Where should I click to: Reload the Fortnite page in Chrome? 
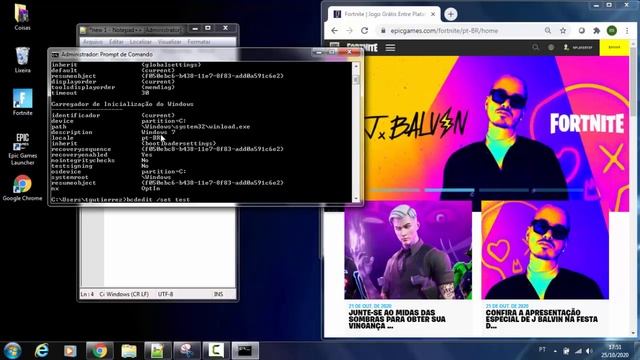point(364,31)
